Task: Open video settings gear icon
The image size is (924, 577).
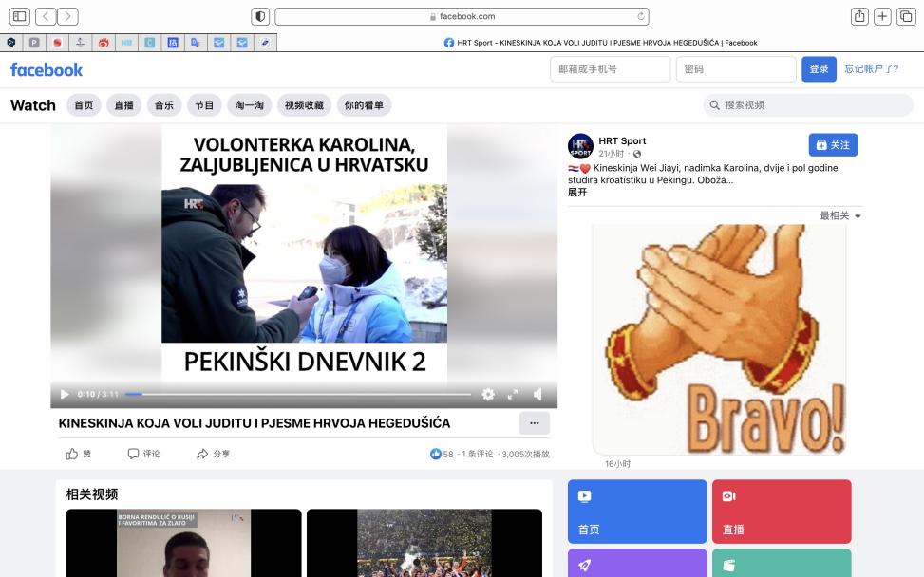Action: pyautogui.click(x=488, y=394)
